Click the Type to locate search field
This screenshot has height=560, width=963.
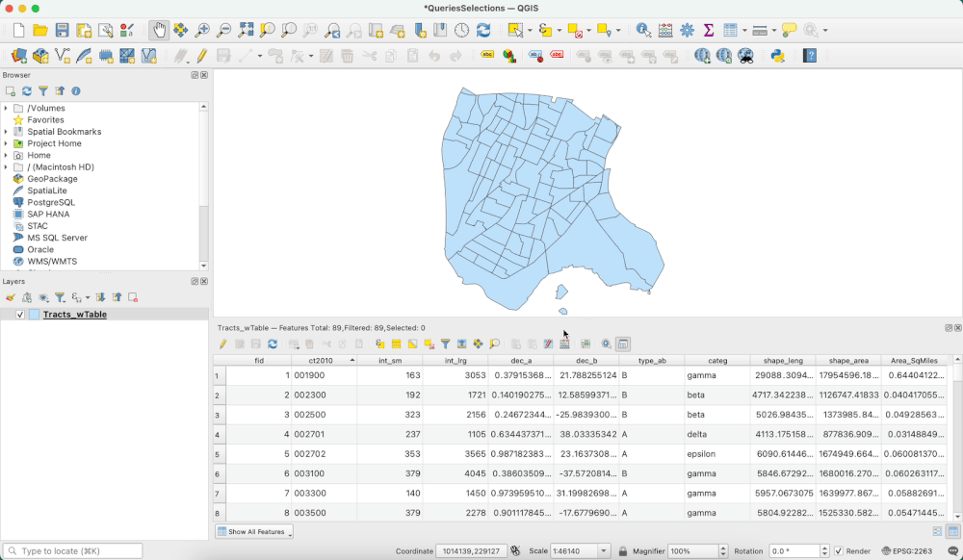point(72,550)
